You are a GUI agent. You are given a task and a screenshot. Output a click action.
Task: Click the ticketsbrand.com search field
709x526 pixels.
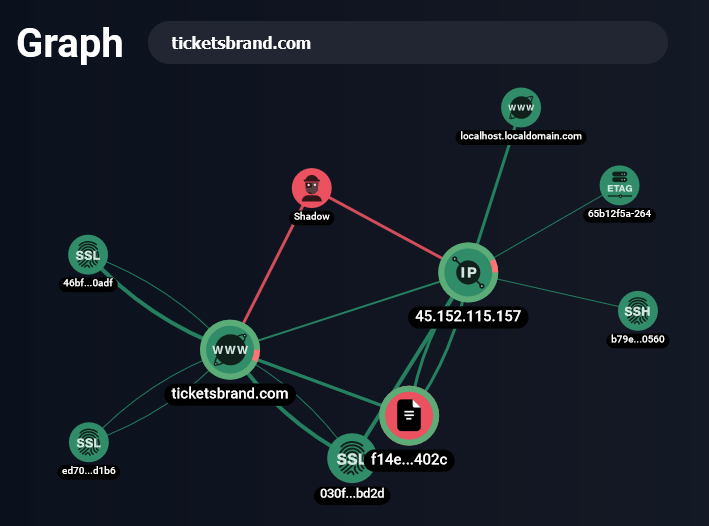click(407, 43)
